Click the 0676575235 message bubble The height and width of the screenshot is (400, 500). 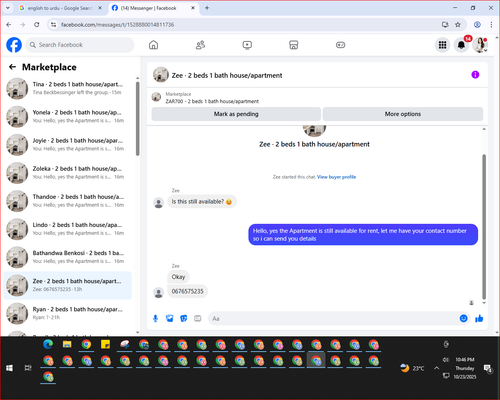[x=187, y=291]
